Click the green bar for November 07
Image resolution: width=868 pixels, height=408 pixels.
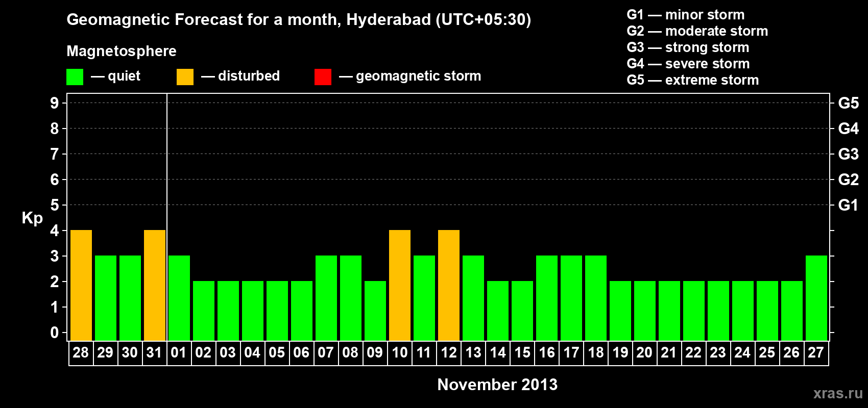click(x=326, y=298)
